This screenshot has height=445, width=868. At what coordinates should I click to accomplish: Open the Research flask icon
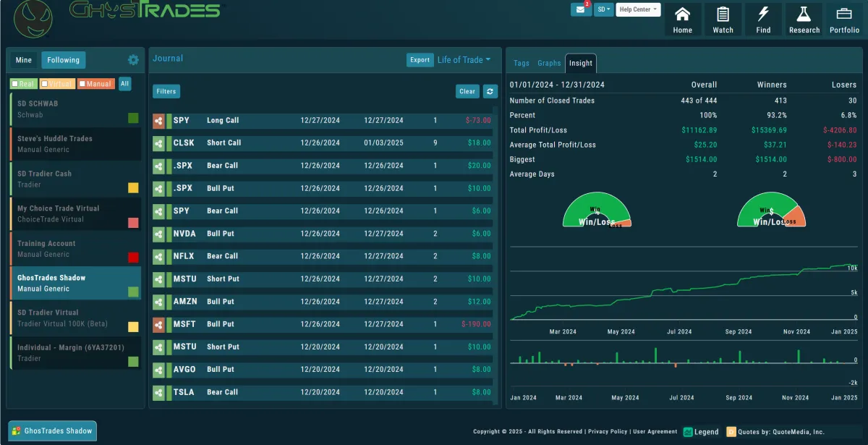pos(804,20)
